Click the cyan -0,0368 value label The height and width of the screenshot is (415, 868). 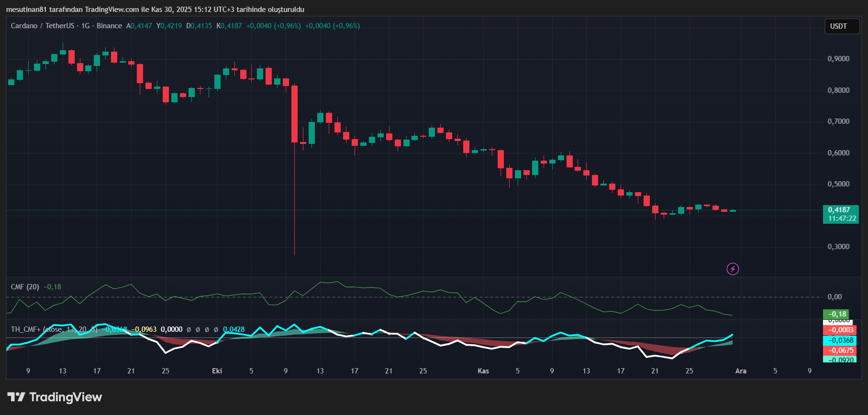840,340
